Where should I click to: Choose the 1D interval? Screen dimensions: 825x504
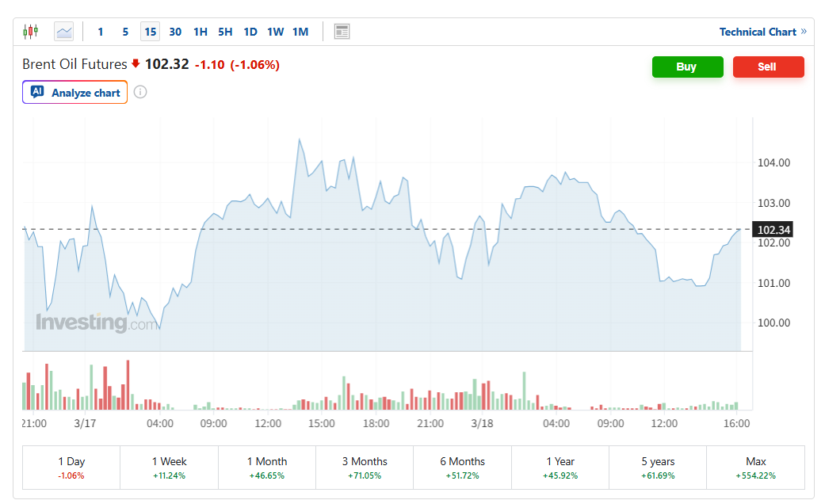(x=250, y=32)
